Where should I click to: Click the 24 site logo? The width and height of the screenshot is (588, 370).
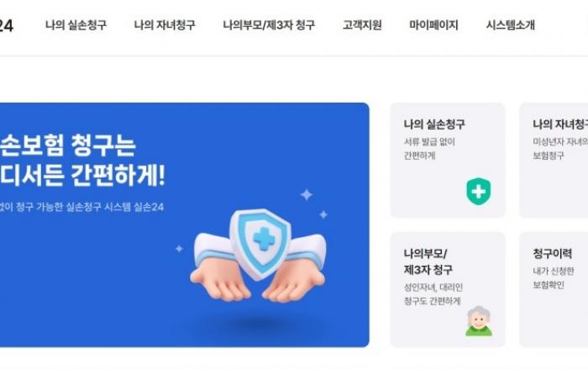[x=7, y=25]
